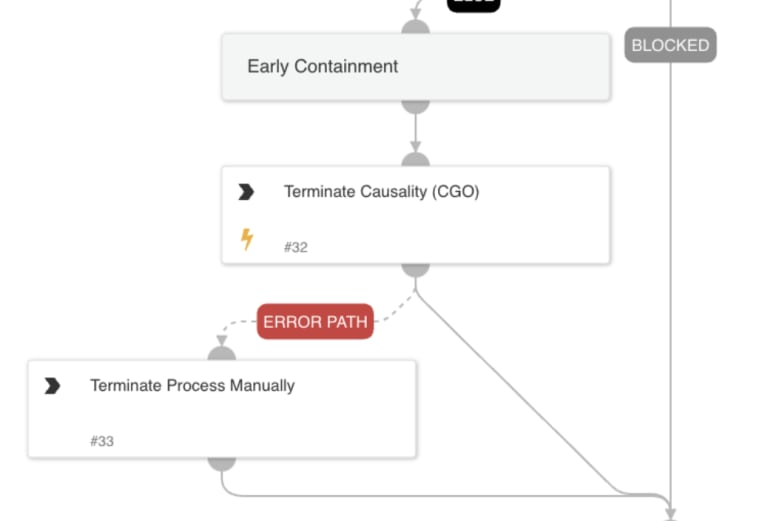Click the #33 task number
This screenshot has height=521, width=768.
click(102, 441)
